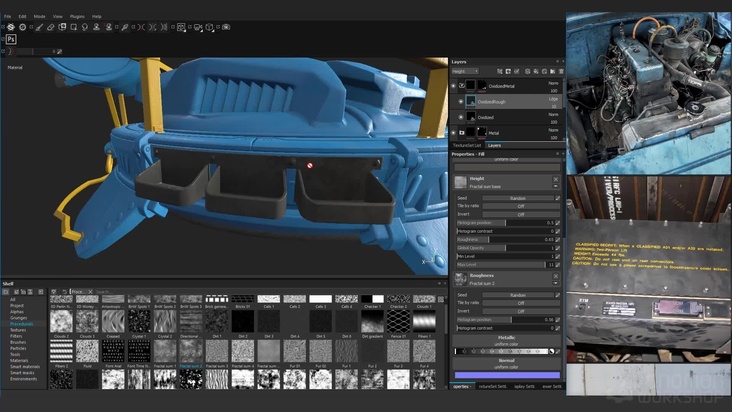Switch to the TextureSet List tab
The height and width of the screenshot is (412, 732).
point(467,145)
